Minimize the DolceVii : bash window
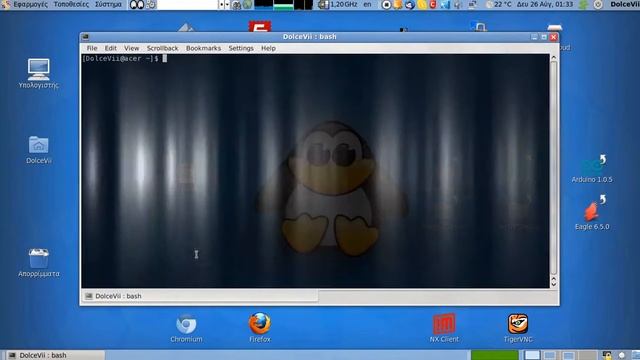This screenshot has width=640, height=360. (x=534, y=37)
